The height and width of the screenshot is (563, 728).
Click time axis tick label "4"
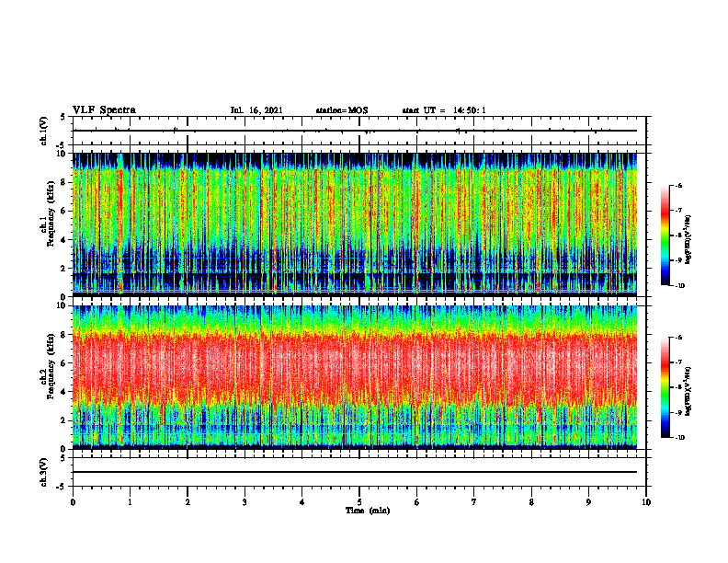[302, 502]
